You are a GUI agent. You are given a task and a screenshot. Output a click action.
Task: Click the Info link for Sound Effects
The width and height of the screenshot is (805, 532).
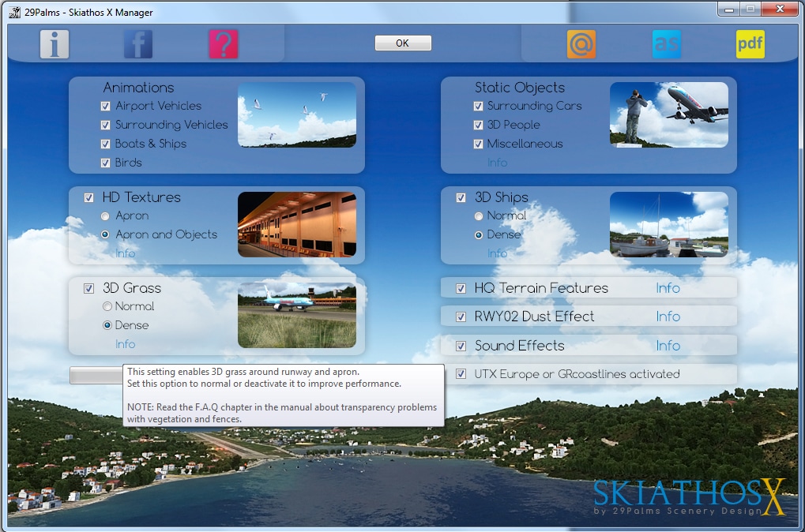668,346
